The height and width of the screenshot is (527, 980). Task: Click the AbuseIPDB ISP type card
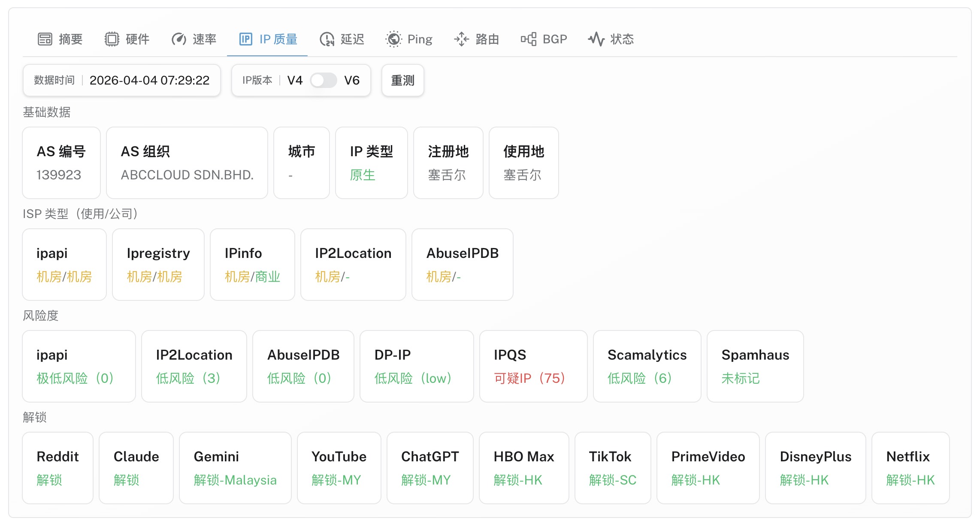click(x=463, y=264)
